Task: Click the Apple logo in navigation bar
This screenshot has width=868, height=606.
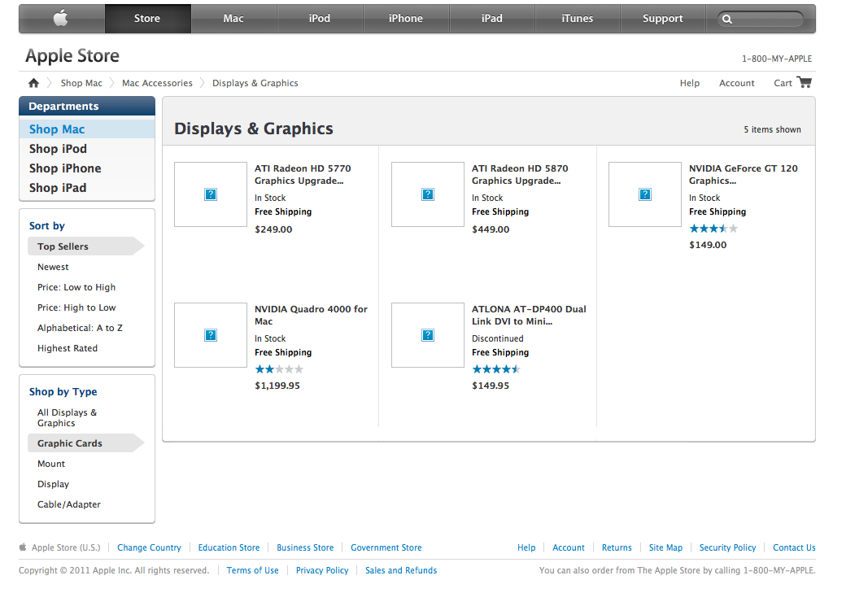Action: (61, 18)
